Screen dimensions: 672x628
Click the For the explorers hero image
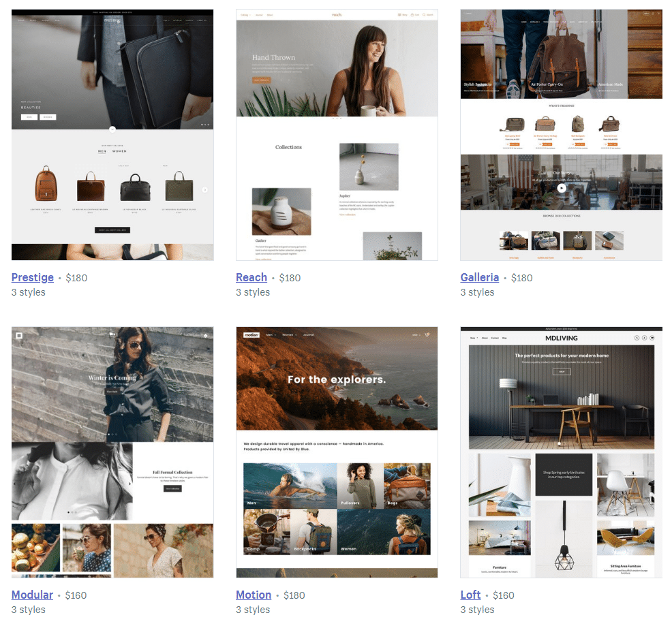[x=337, y=395]
